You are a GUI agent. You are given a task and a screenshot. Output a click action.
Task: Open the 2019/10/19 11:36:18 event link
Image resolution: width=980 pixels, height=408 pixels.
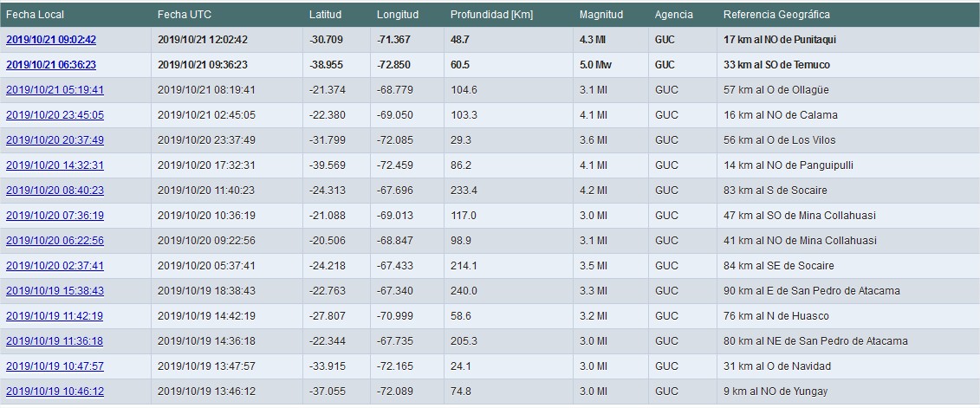(x=55, y=340)
